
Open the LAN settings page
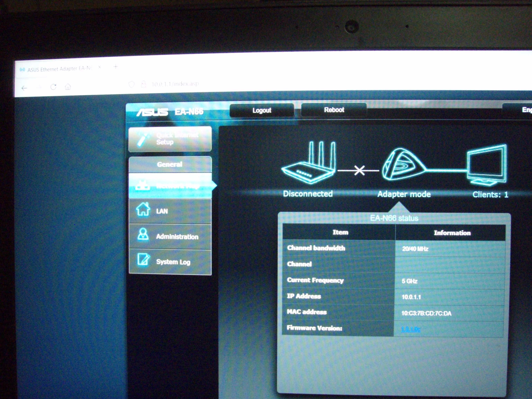tap(170, 211)
